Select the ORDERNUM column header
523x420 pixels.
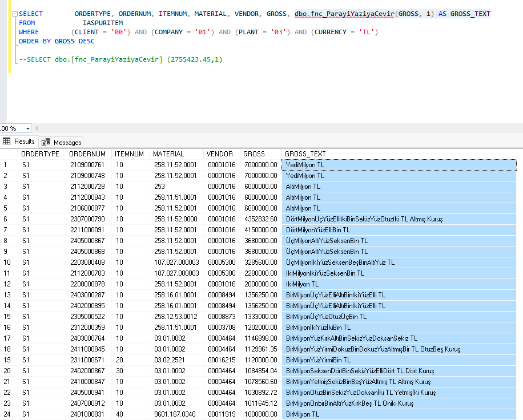(x=87, y=154)
